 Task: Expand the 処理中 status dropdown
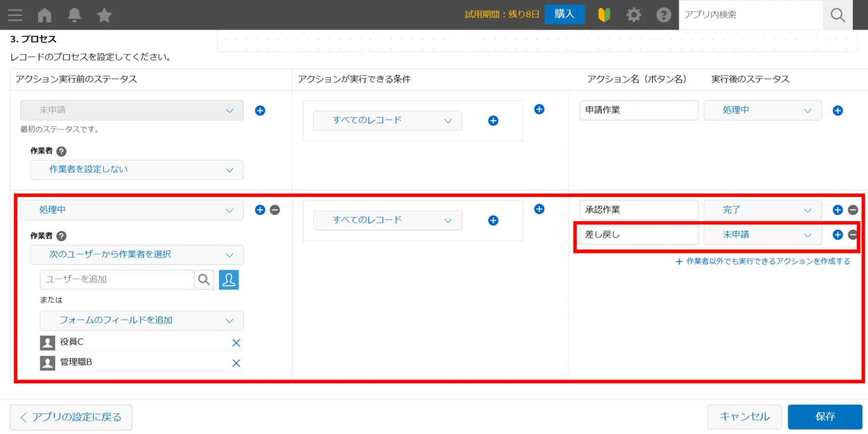(132, 210)
